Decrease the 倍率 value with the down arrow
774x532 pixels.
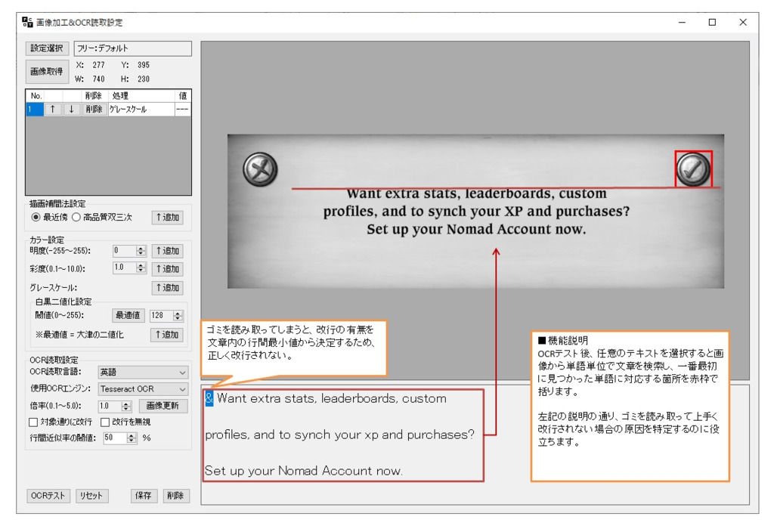pos(127,409)
